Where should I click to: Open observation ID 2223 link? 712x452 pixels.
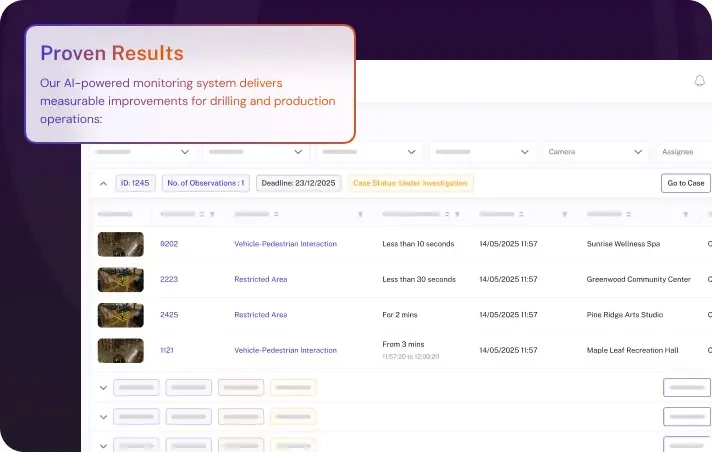tap(169, 279)
